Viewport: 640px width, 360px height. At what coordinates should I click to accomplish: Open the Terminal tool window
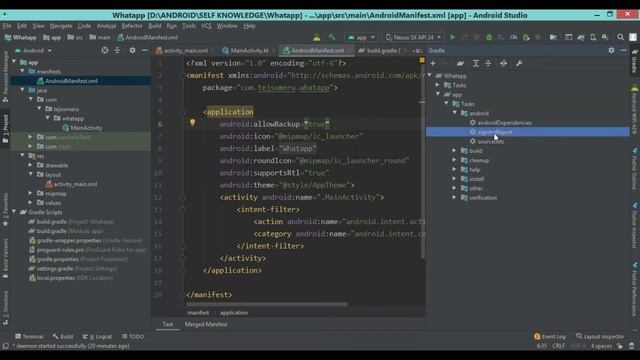tap(29, 337)
